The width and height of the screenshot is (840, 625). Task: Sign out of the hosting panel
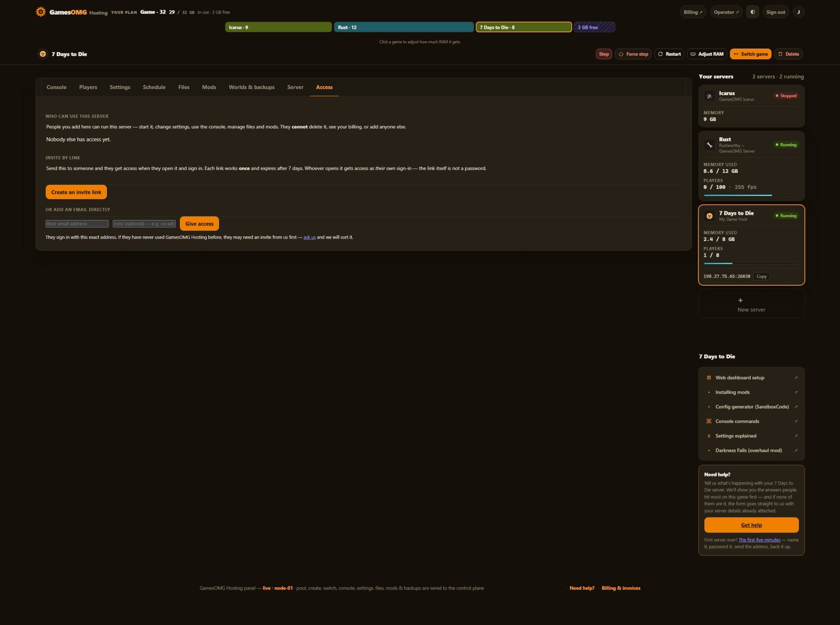point(776,12)
